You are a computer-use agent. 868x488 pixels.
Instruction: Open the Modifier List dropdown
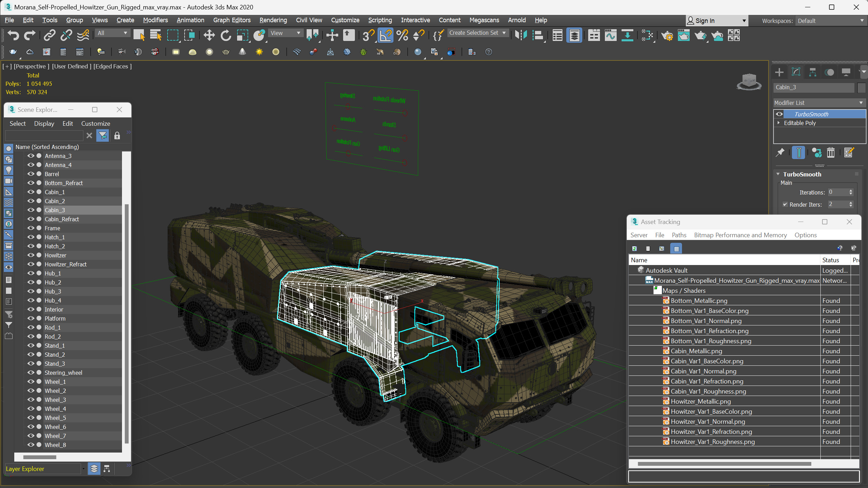819,103
